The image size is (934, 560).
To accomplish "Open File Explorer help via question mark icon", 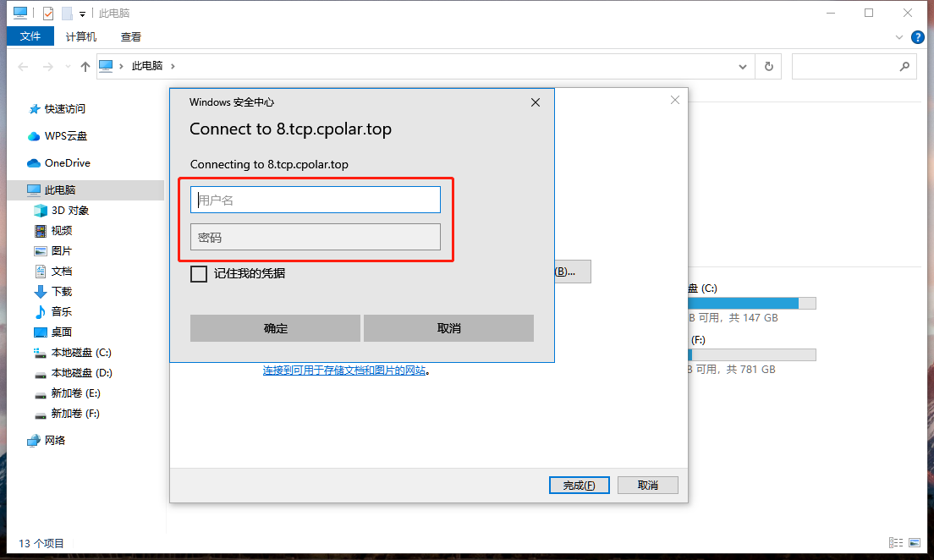I will (918, 37).
